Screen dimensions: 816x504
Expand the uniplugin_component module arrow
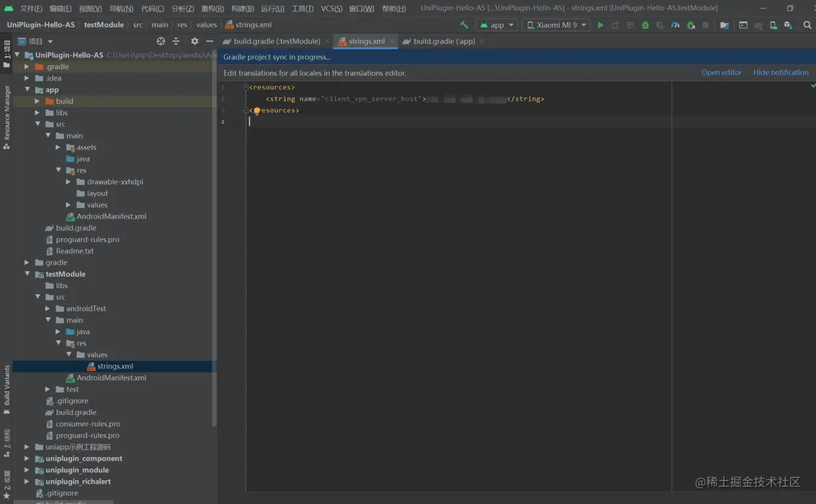(27, 459)
